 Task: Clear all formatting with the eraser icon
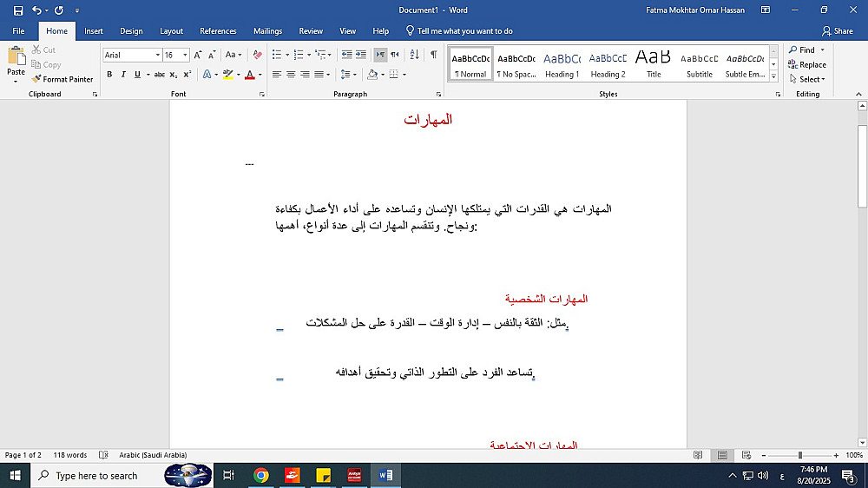click(x=258, y=55)
